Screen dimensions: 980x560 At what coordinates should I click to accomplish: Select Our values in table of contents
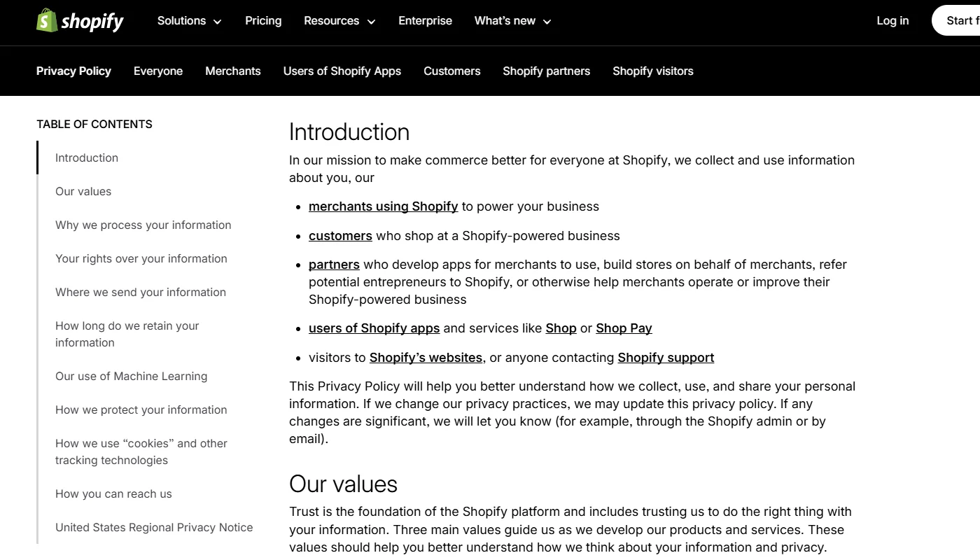pos(83,191)
